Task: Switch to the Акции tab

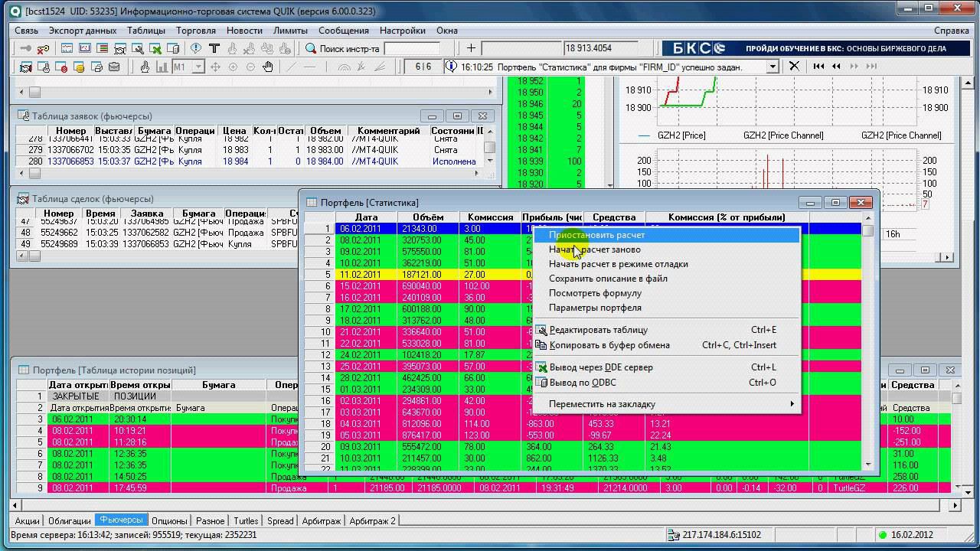Action: click(28, 521)
